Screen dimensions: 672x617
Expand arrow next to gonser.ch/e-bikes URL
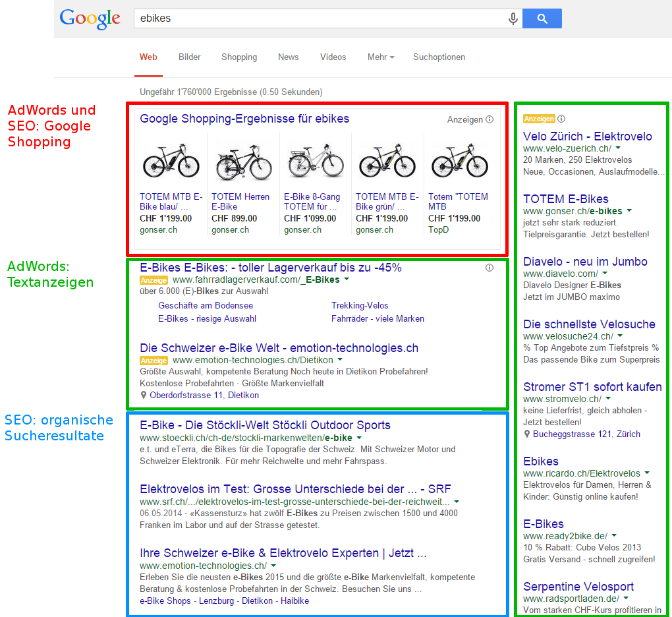click(629, 210)
